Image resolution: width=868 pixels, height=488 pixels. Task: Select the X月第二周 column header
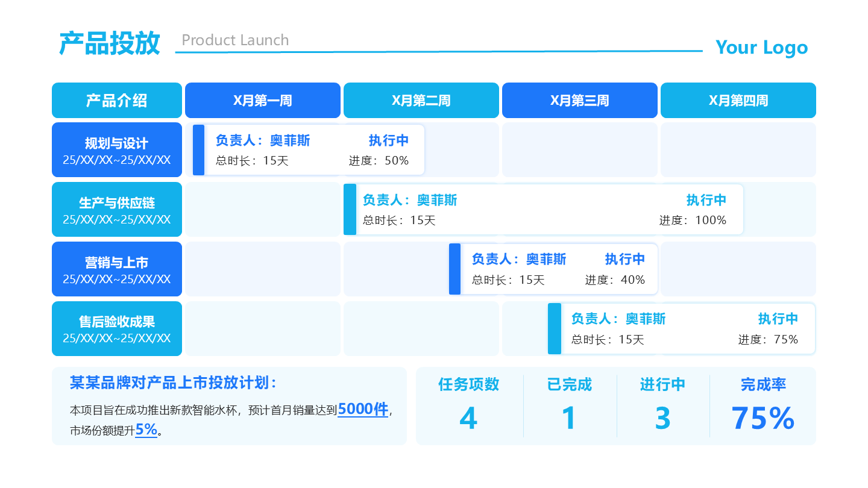coord(421,101)
